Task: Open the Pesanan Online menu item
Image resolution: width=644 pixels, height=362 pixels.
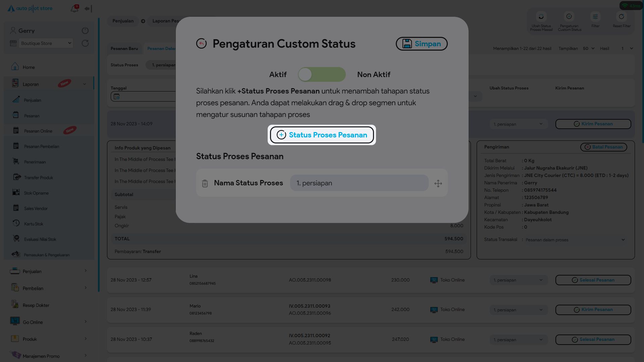Action: point(38,131)
